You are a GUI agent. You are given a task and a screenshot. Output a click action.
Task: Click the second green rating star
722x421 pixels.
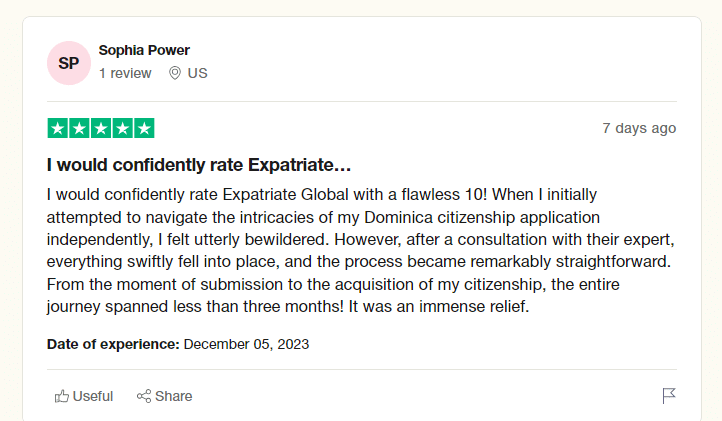[79, 128]
